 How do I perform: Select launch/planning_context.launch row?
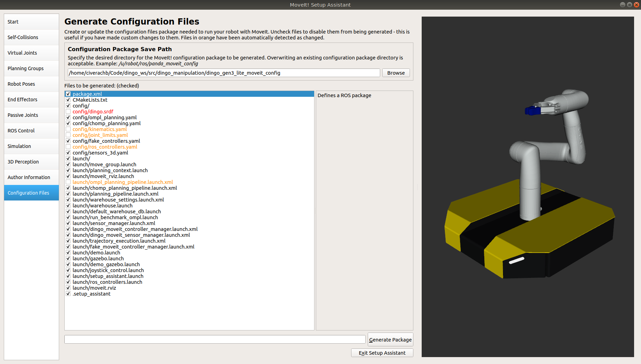pos(189,170)
